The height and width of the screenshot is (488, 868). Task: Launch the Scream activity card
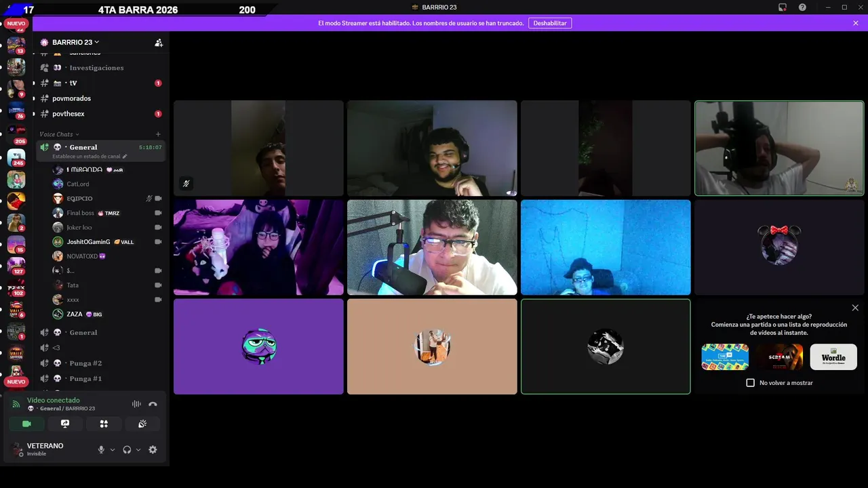pyautogui.click(x=779, y=357)
